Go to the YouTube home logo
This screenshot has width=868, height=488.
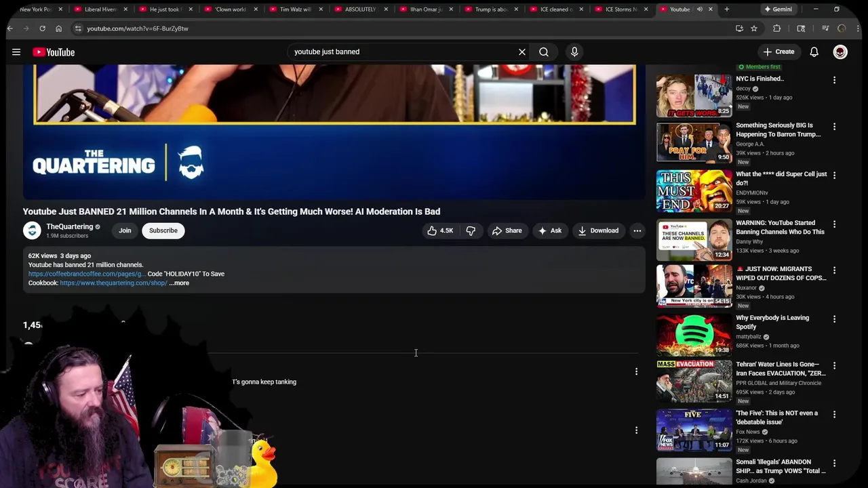click(x=54, y=52)
